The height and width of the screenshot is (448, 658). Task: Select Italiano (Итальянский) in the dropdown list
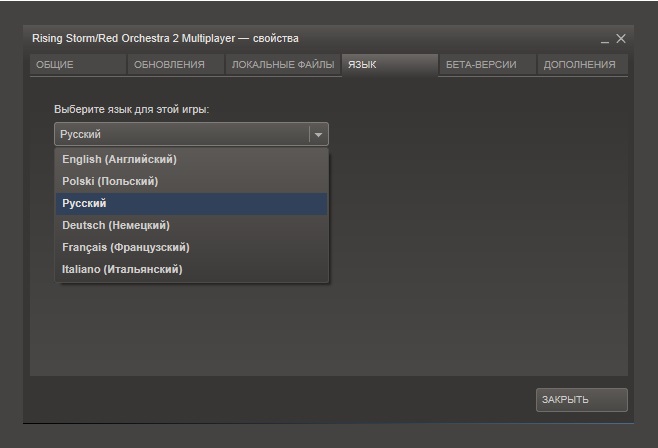191,269
